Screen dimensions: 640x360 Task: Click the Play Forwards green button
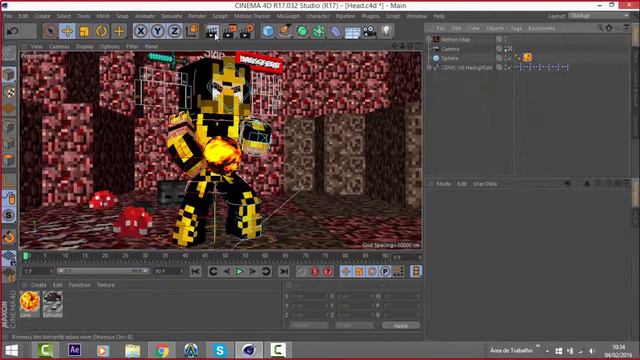pyautogui.click(x=240, y=271)
